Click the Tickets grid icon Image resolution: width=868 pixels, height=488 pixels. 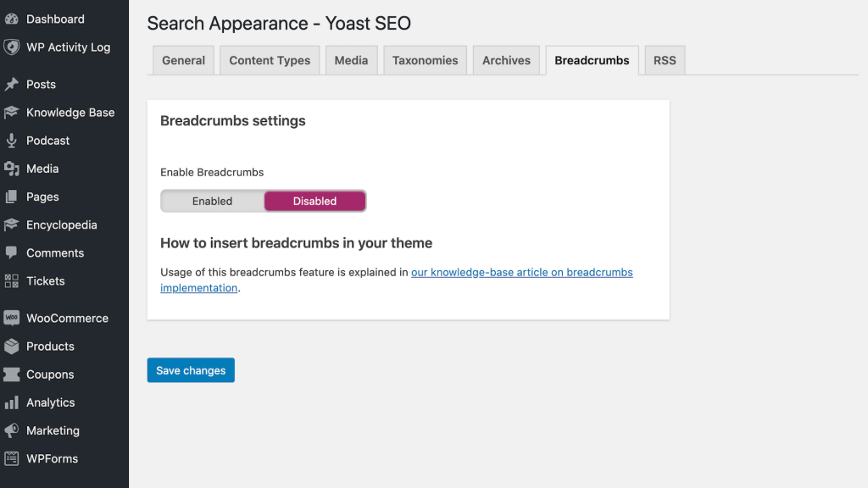point(12,280)
